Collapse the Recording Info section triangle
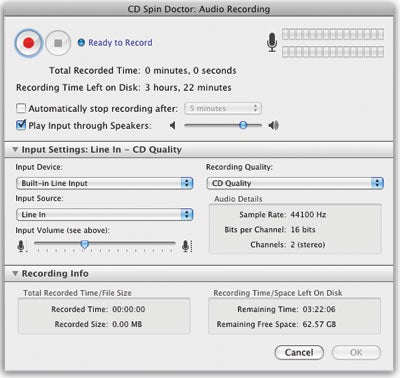 pyautogui.click(x=15, y=273)
